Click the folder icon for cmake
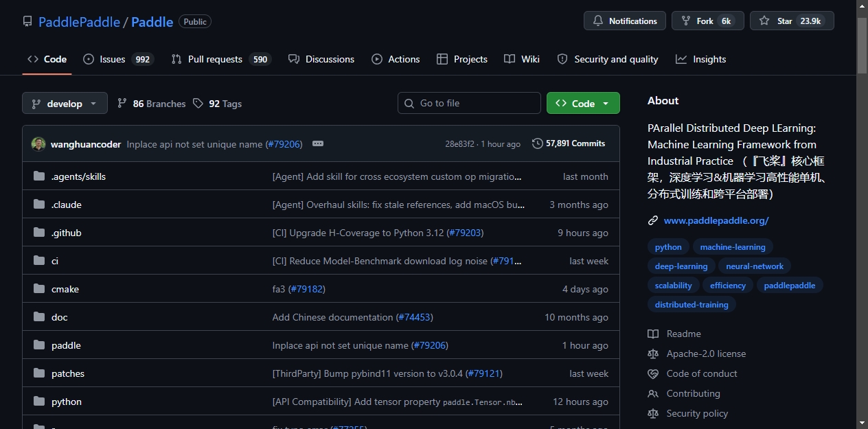The width and height of the screenshot is (868, 429). pyautogui.click(x=39, y=289)
